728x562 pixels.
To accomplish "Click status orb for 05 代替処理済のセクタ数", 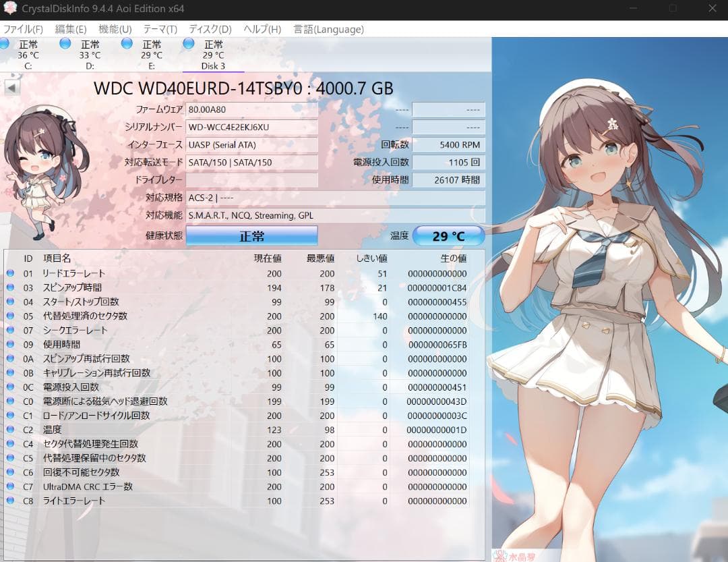I will [x=10, y=316].
